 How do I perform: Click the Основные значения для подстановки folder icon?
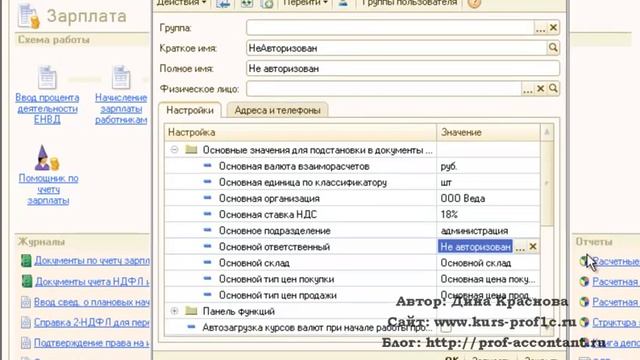[191, 149]
